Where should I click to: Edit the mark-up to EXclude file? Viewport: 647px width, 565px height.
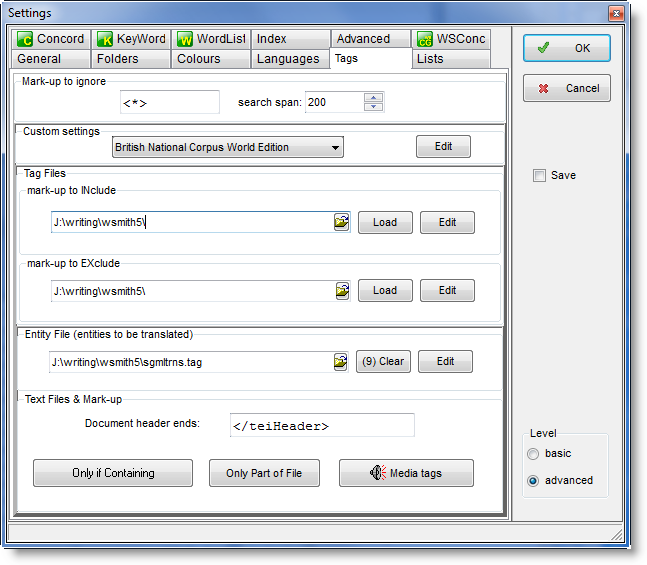click(447, 291)
